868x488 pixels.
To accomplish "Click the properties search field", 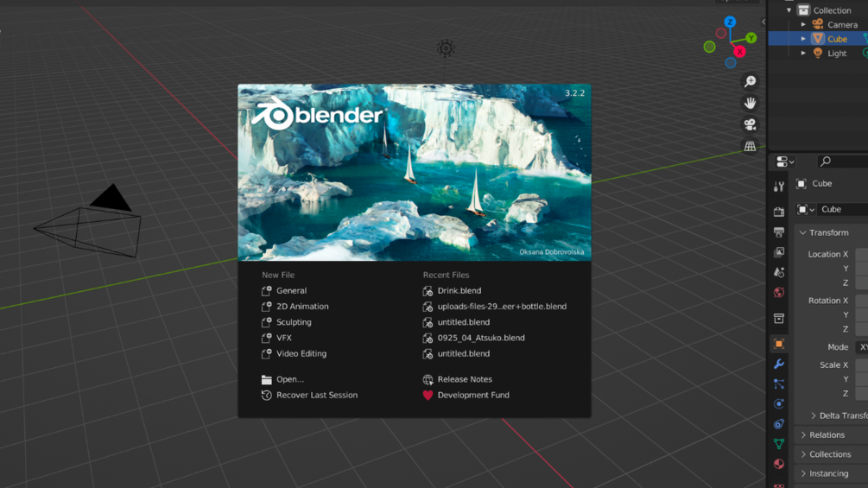I will click(x=842, y=162).
